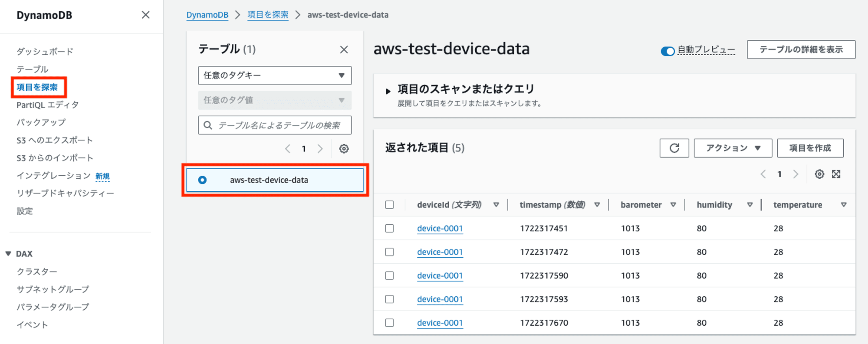Viewport: 868px width, 344px height.
Task: Sort by timestamp column arrow
Action: (597, 205)
